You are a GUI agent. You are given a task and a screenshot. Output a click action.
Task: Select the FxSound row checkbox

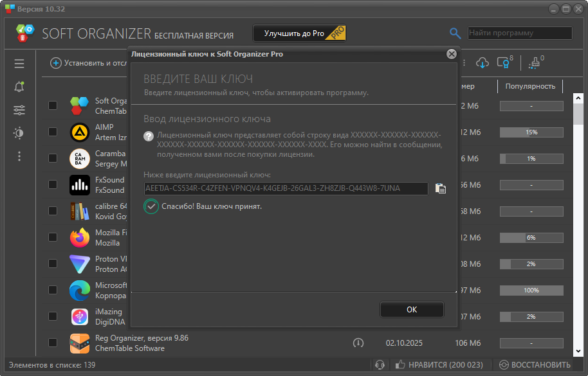click(x=53, y=185)
